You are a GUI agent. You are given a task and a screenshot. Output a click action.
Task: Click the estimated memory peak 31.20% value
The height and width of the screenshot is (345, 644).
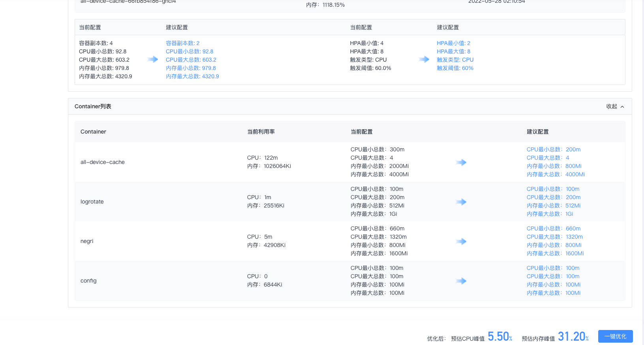(573, 337)
